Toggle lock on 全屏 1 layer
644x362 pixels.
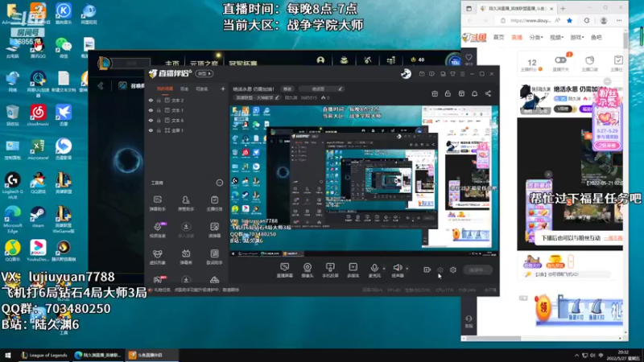[159, 130]
